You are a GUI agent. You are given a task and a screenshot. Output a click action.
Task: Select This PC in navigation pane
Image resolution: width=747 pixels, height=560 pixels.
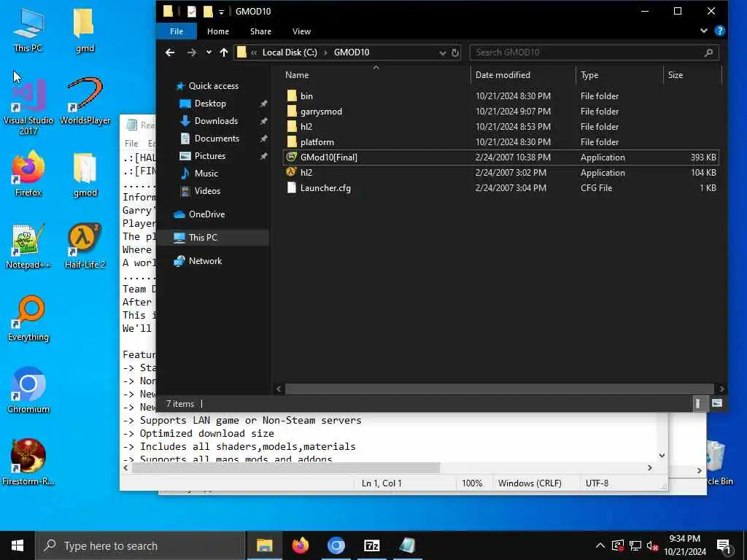click(213, 238)
